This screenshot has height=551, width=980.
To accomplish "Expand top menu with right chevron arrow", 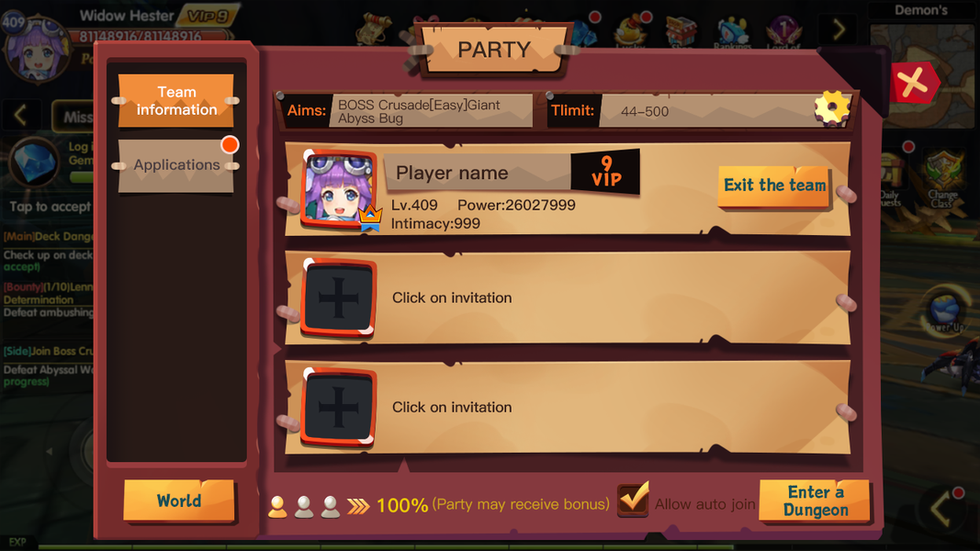I will point(839,28).
